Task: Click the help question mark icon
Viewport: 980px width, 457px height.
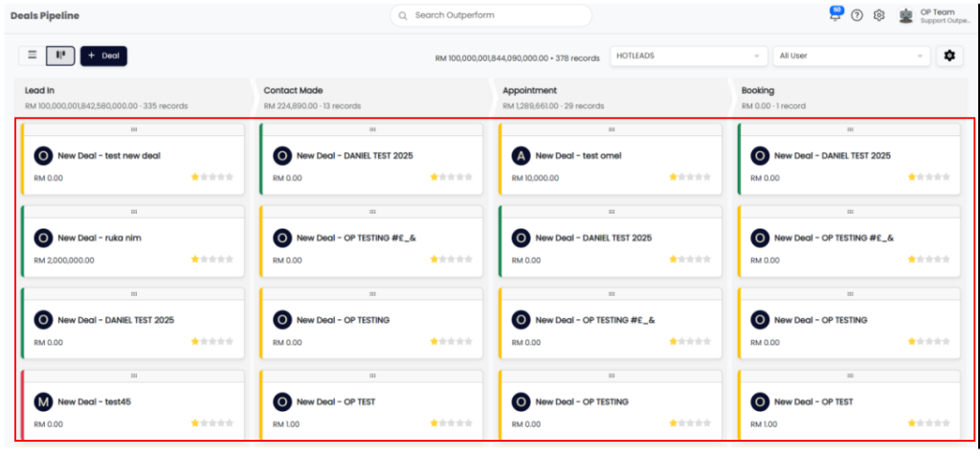Action: 857,15
